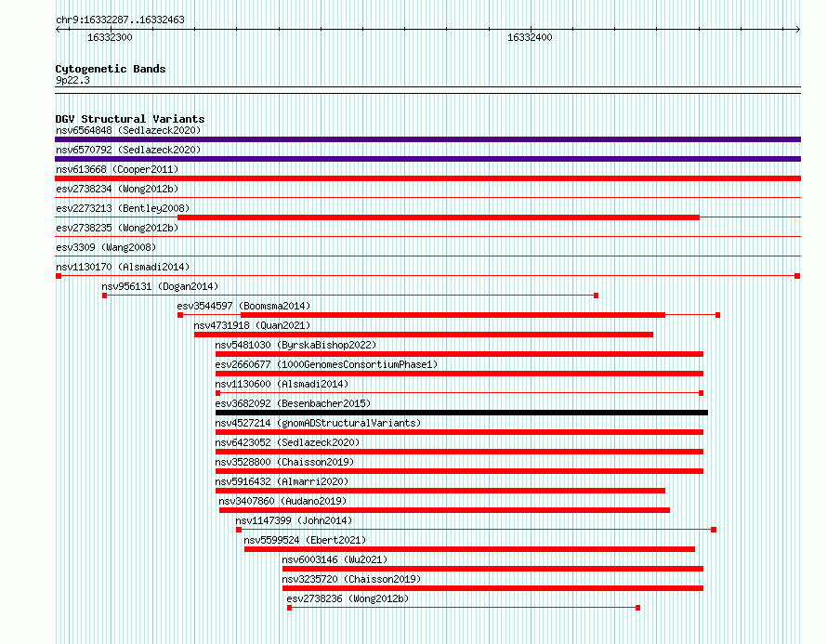Click the chr9:16332287..16332463 coordinate label
The image size is (827, 644).
tap(120, 20)
